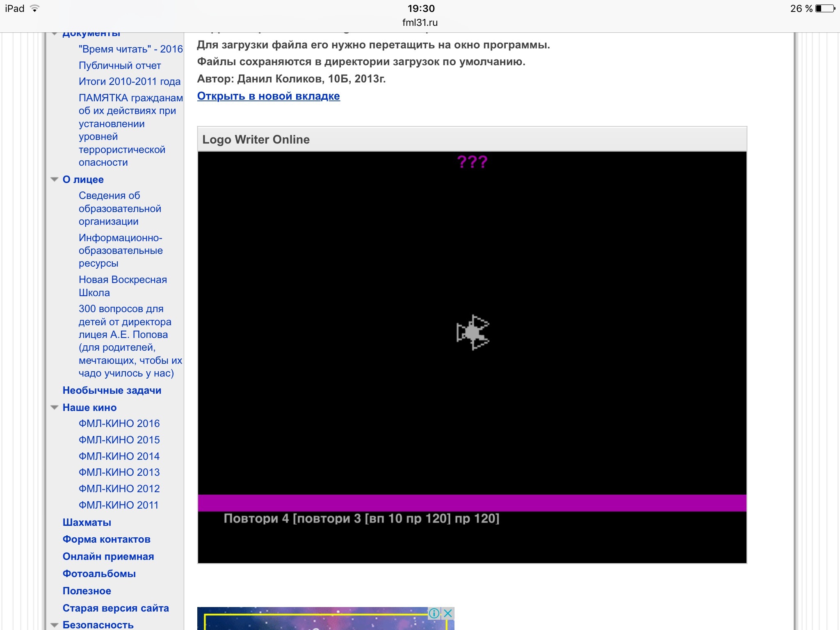The height and width of the screenshot is (630, 840).
Task: Click the ad info icon
Action: (434, 613)
